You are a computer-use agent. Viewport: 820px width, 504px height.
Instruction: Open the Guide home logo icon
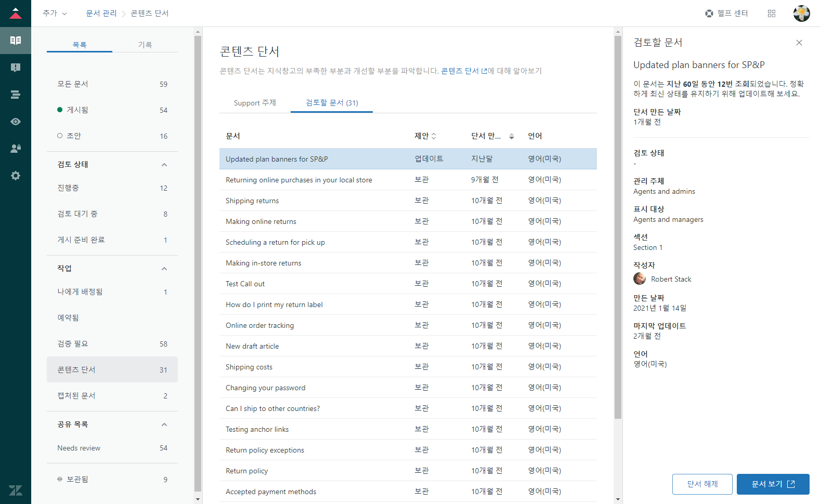pyautogui.click(x=16, y=14)
